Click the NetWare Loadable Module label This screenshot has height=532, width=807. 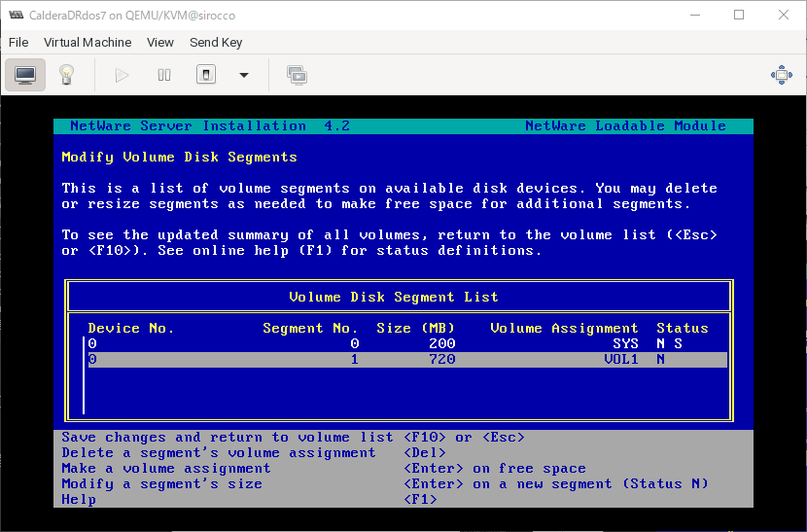pos(625,126)
